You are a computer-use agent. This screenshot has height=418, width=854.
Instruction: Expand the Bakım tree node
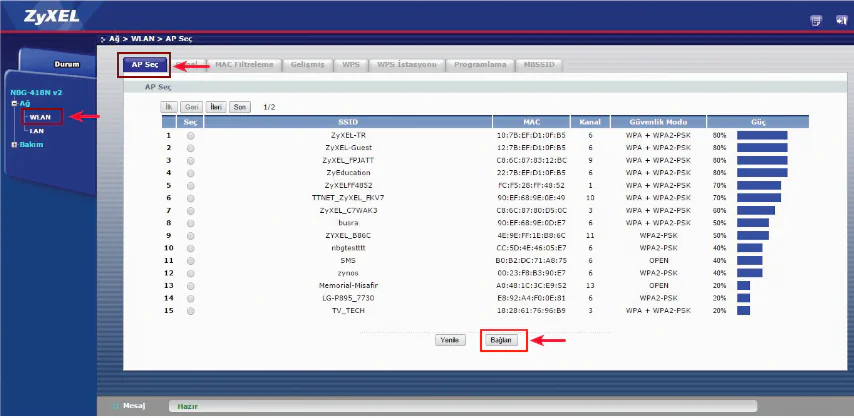coord(14,144)
